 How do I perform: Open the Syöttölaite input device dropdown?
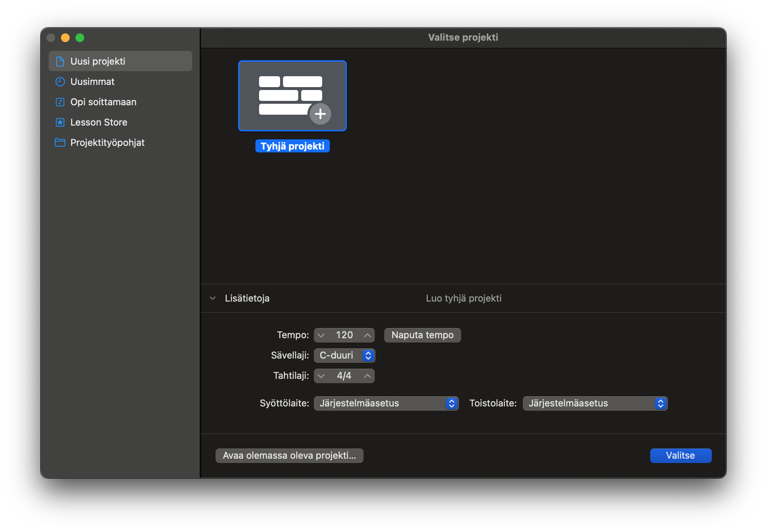(386, 403)
